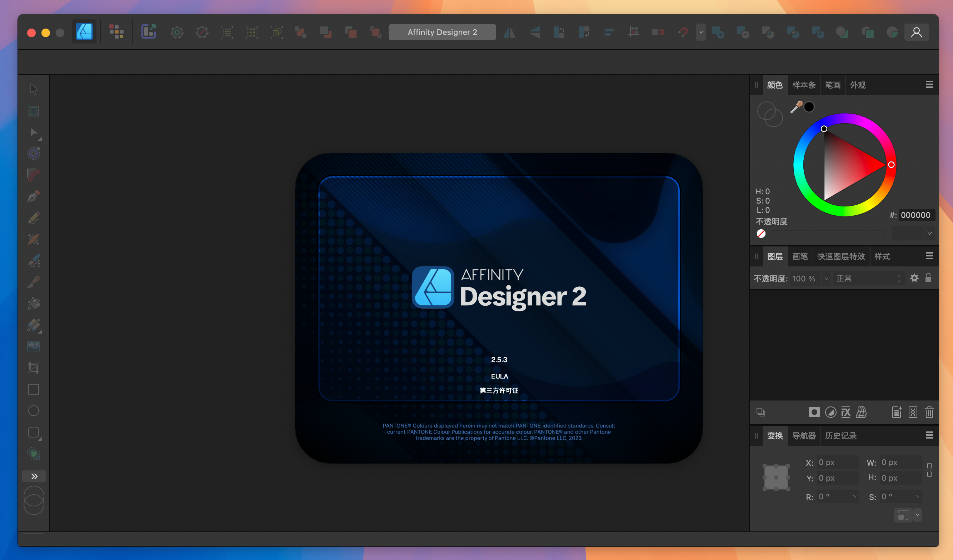This screenshot has width=953, height=560.
Task: Pick the eyedropper colour picker tool
Action: point(797,107)
